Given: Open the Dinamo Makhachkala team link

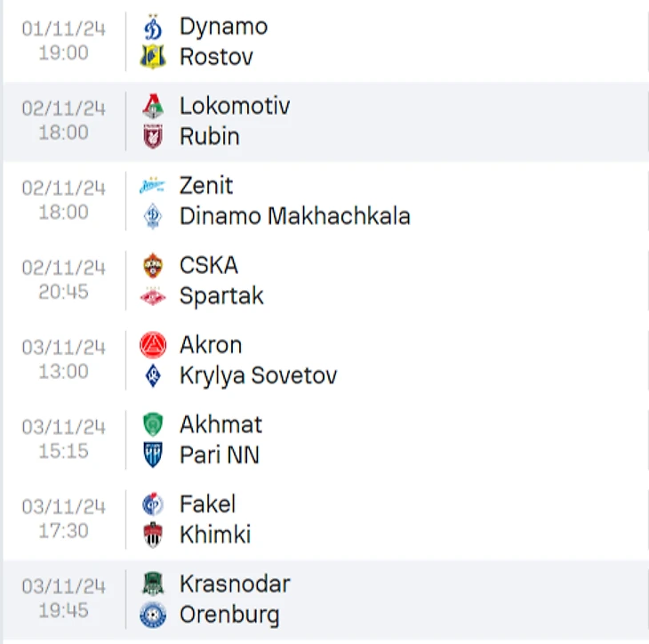Looking at the screenshot, I should (x=294, y=216).
